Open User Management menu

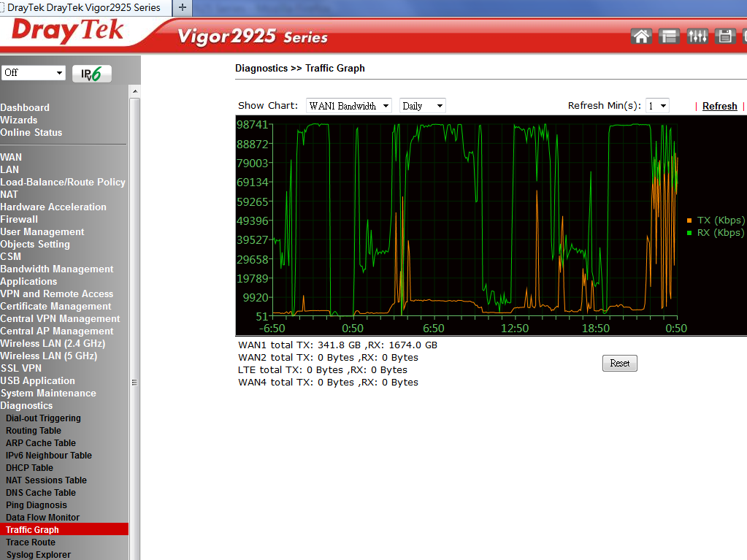click(x=42, y=231)
